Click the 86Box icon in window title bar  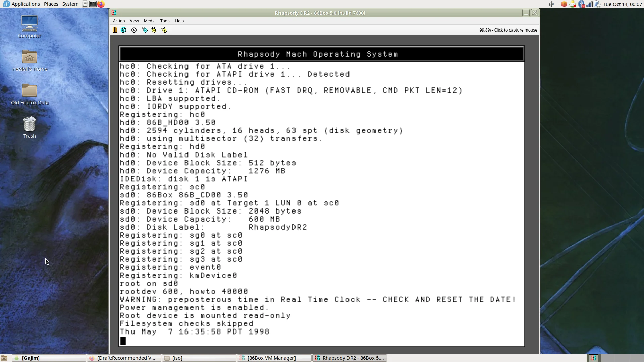point(114,13)
